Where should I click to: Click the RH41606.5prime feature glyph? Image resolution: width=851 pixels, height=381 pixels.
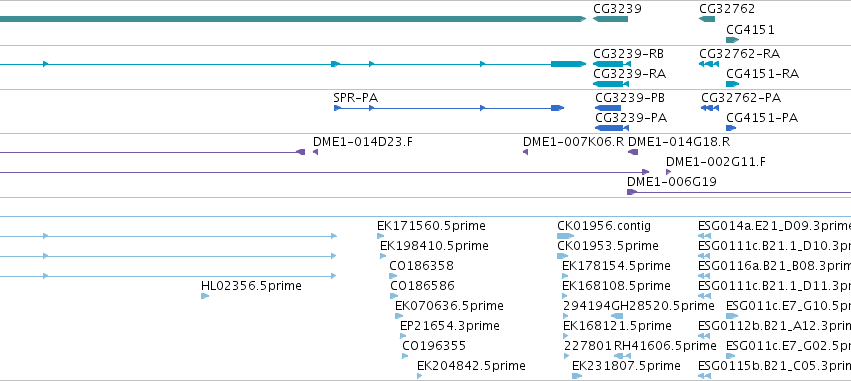[623, 356]
